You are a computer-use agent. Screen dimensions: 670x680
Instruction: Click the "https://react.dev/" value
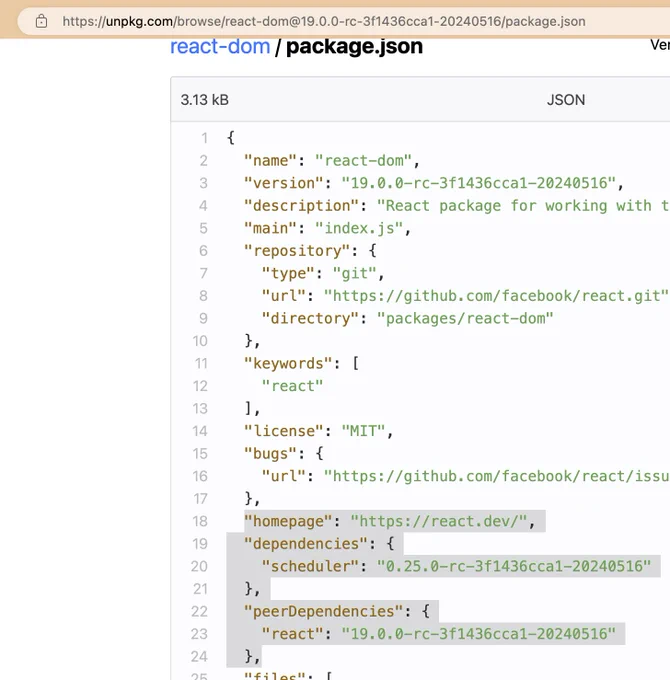coord(438,521)
